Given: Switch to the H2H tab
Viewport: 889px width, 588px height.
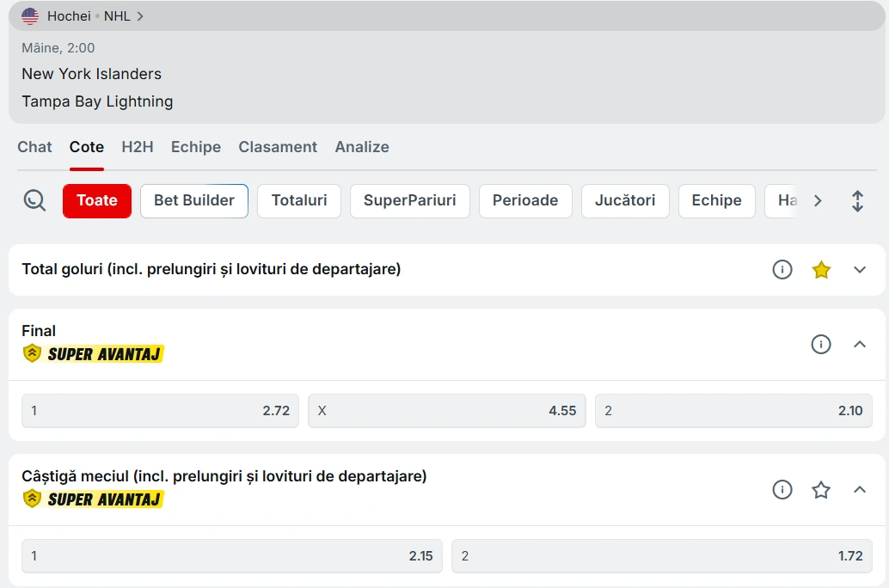Looking at the screenshot, I should (138, 147).
